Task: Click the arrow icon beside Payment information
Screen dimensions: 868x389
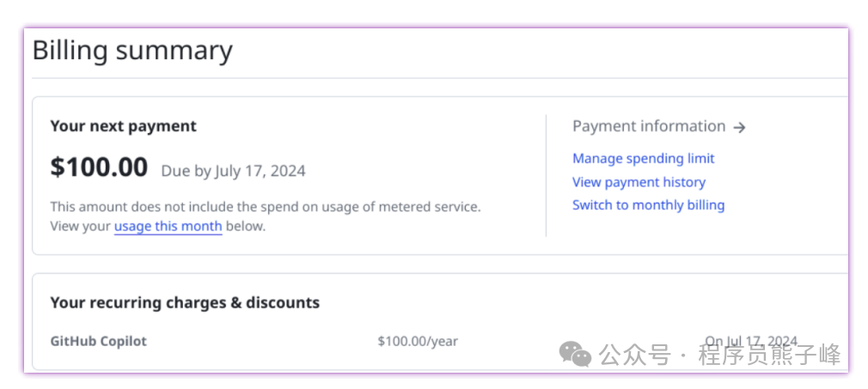Action: tap(739, 127)
